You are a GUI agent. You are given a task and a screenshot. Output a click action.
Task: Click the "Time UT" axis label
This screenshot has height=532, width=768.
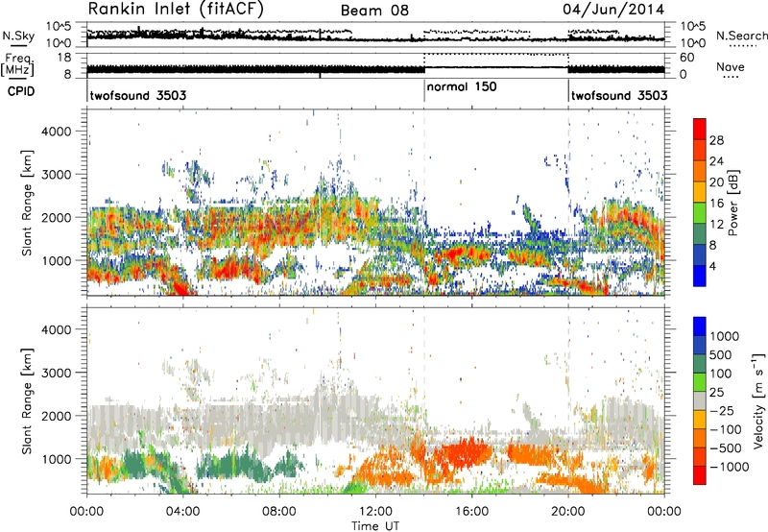(x=375, y=526)
